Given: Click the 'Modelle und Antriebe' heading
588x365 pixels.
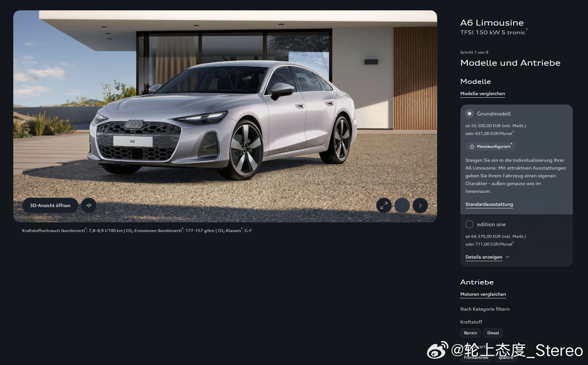Looking at the screenshot, I should pos(510,63).
